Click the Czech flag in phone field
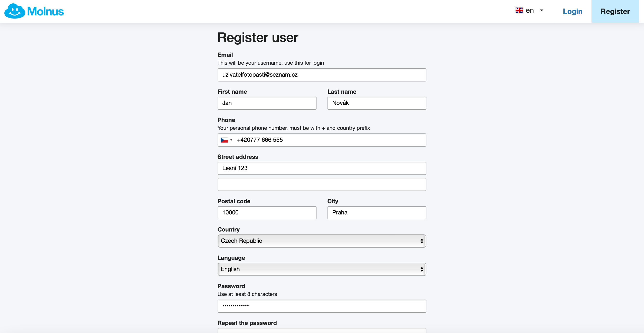 click(x=224, y=140)
